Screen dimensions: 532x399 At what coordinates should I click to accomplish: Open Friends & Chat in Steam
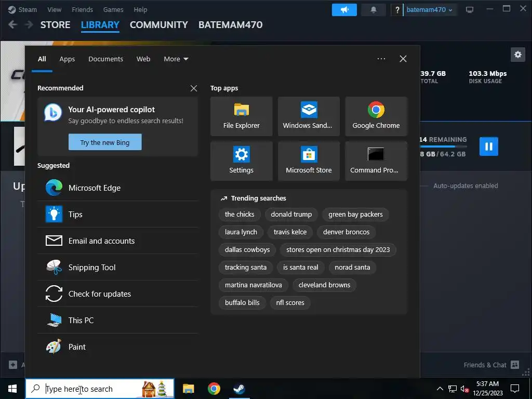pos(491,365)
